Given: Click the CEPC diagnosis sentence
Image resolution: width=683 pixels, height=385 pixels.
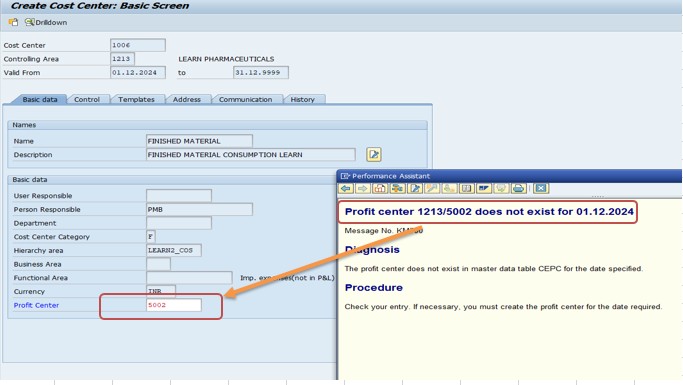Looking at the screenshot, I should [x=494, y=269].
